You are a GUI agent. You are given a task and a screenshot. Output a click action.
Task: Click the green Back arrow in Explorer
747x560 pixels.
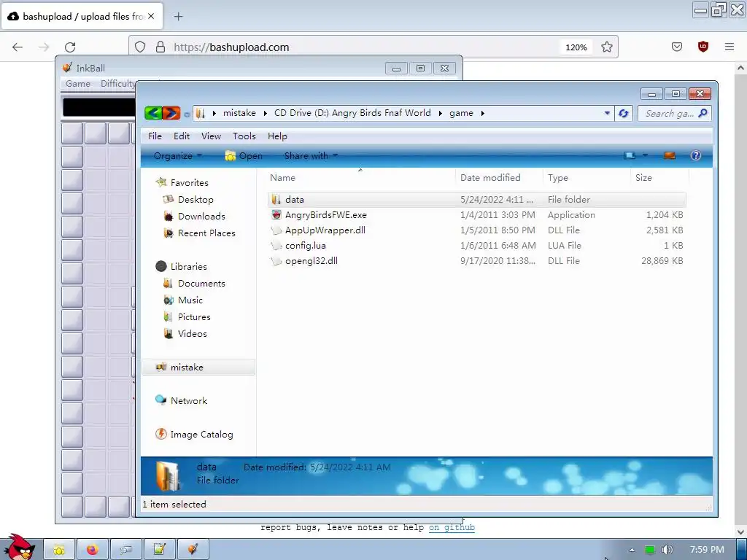[x=153, y=113]
